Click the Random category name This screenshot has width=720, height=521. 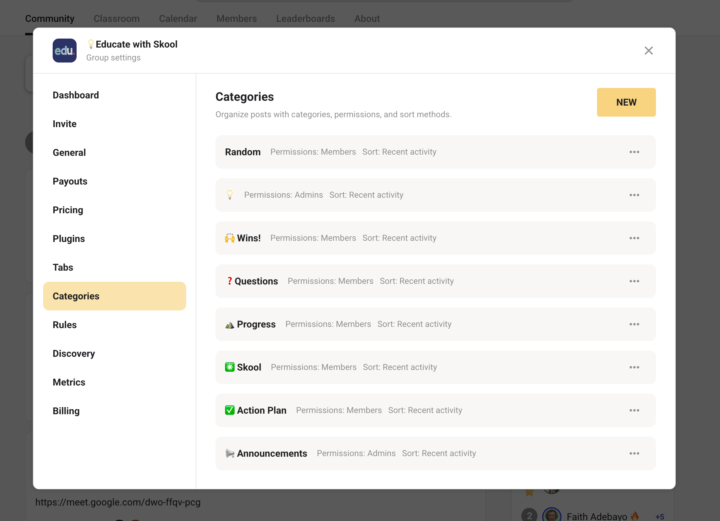242,152
